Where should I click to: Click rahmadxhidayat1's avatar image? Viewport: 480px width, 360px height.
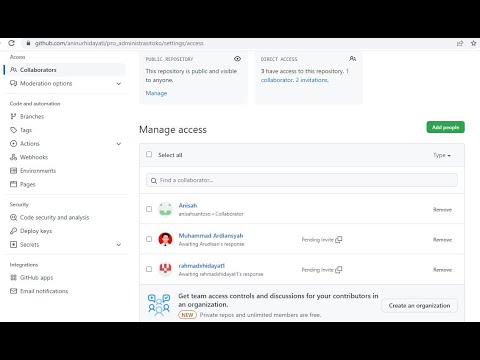click(x=165, y=269)
